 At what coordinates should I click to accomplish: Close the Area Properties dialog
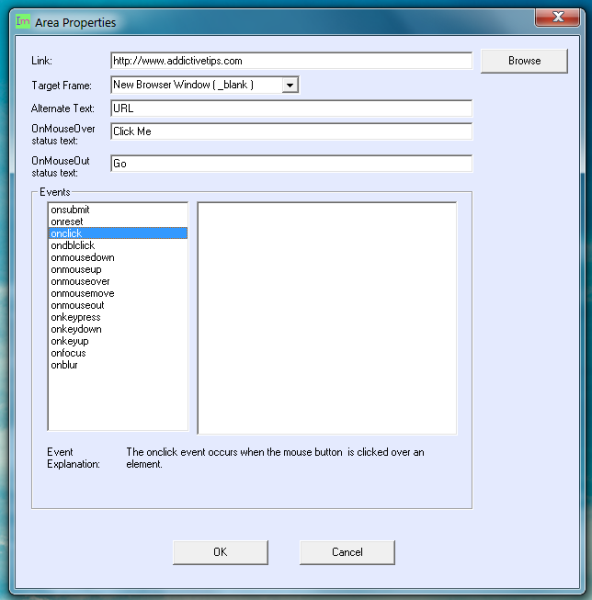coord(557,17)
